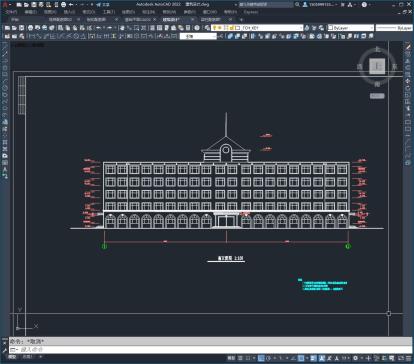
Task: Select the Polyline draw tool
Action: coord(5,61)
